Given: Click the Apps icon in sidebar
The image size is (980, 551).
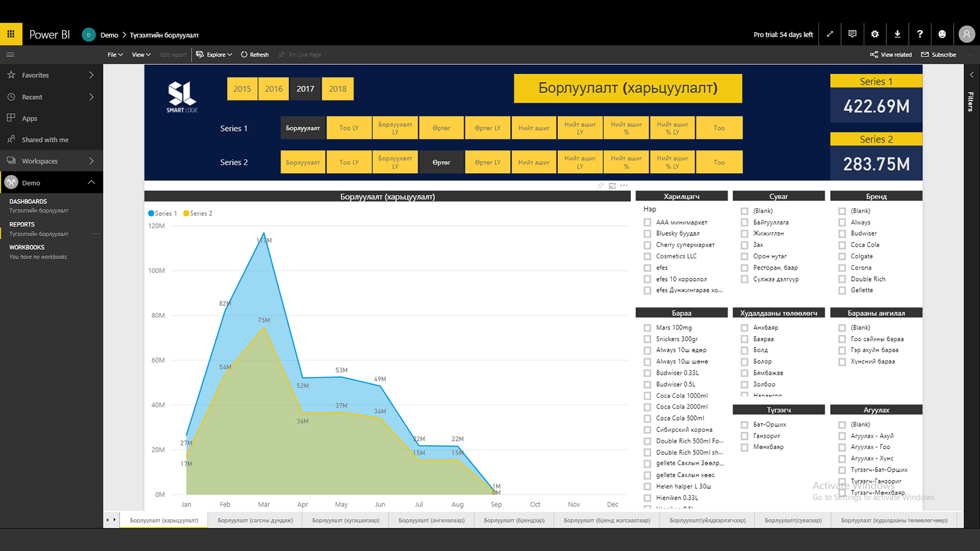Looking at the screenshot, I should (11, 118).
